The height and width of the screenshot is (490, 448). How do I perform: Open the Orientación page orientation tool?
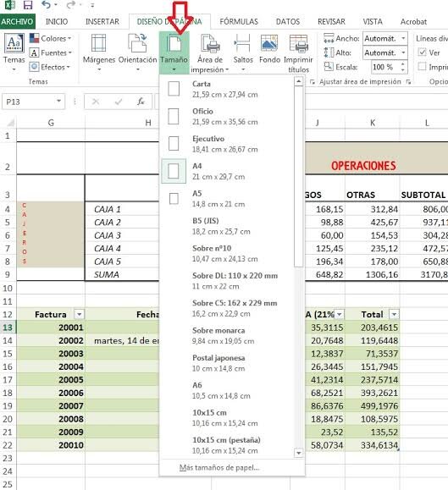point(137,52)
